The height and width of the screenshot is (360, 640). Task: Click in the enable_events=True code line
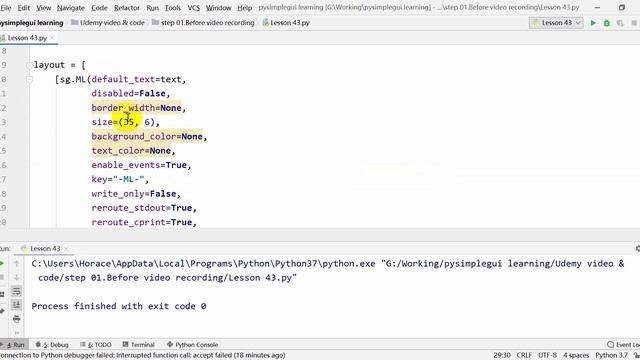pyautogui.click(x=141, y=165)
